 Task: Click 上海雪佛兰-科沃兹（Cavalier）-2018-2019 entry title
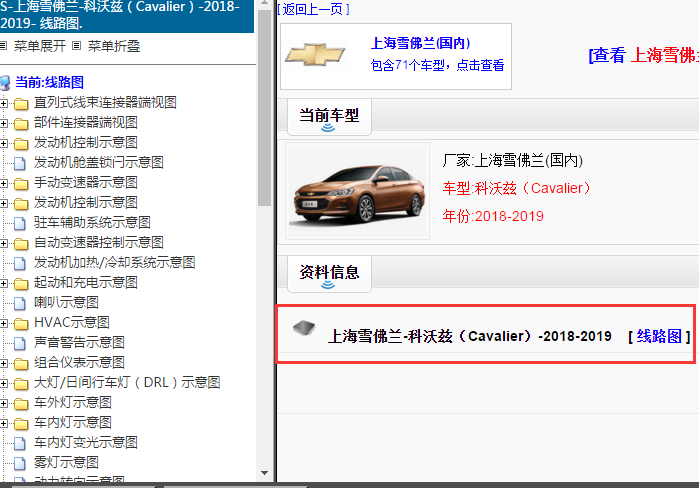point(470,336)
